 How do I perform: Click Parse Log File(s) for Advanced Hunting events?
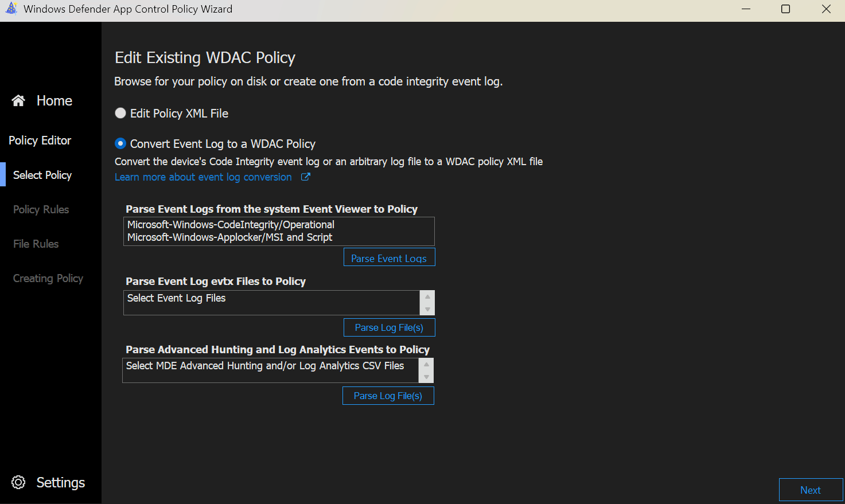[x=388, y=396]
